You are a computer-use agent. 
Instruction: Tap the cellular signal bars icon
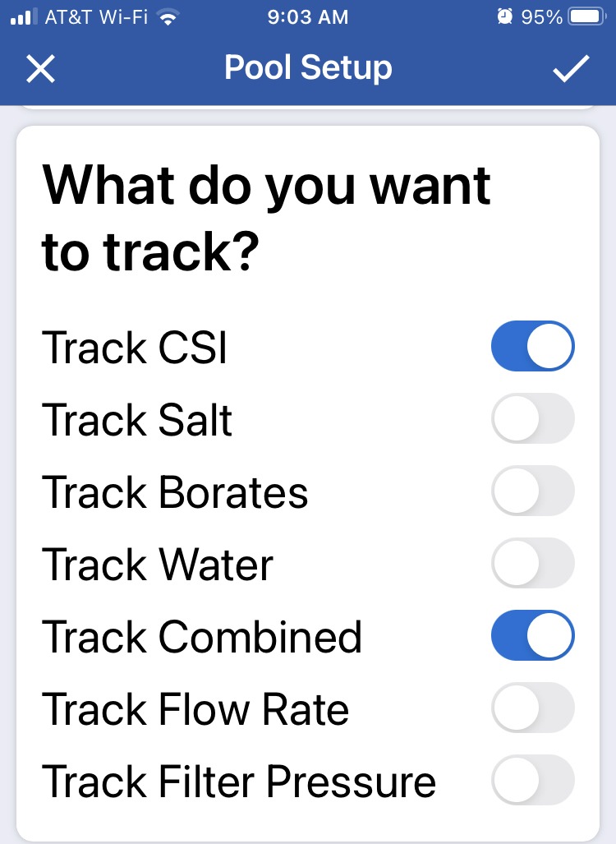tap(24, 16)
